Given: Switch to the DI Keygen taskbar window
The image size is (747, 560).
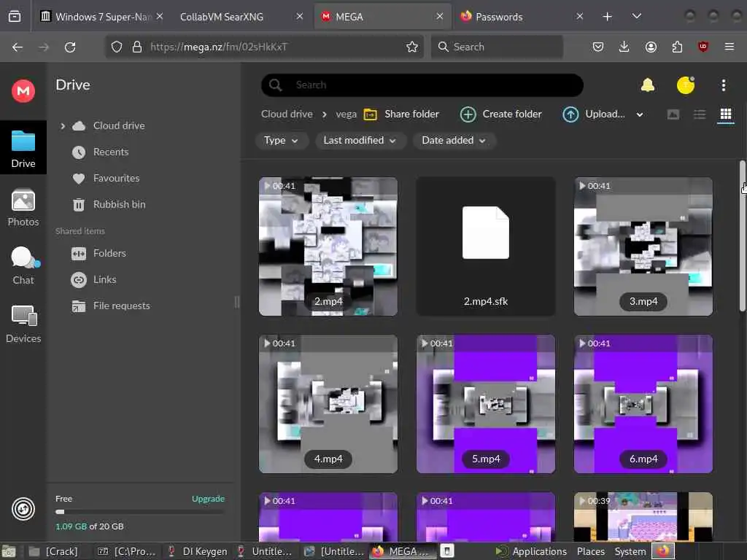Looking at the screenshot, I should tap(198, 551).
